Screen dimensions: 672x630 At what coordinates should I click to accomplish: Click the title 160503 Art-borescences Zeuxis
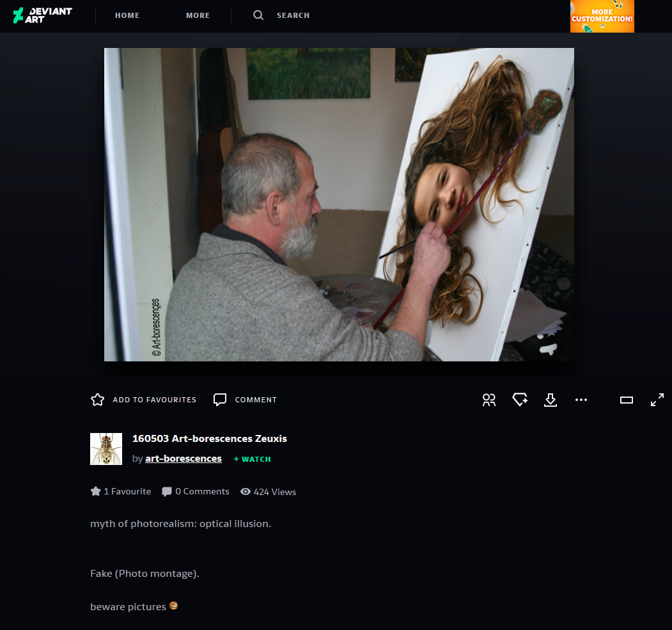pos(210,438)
